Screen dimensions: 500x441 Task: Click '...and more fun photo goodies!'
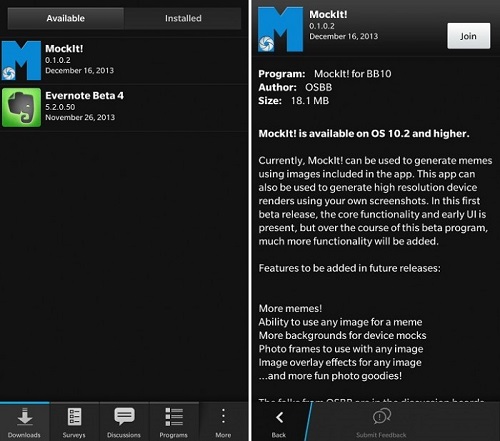330,376
